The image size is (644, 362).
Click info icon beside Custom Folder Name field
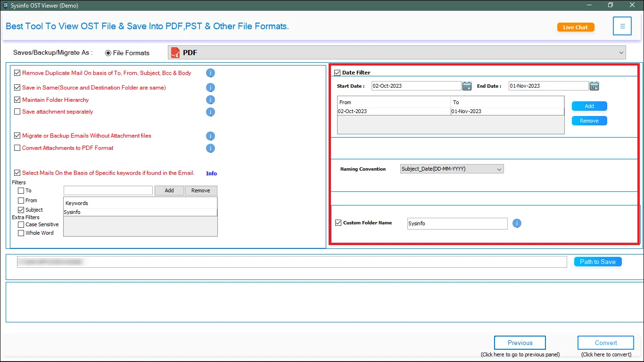coord(517,223)
